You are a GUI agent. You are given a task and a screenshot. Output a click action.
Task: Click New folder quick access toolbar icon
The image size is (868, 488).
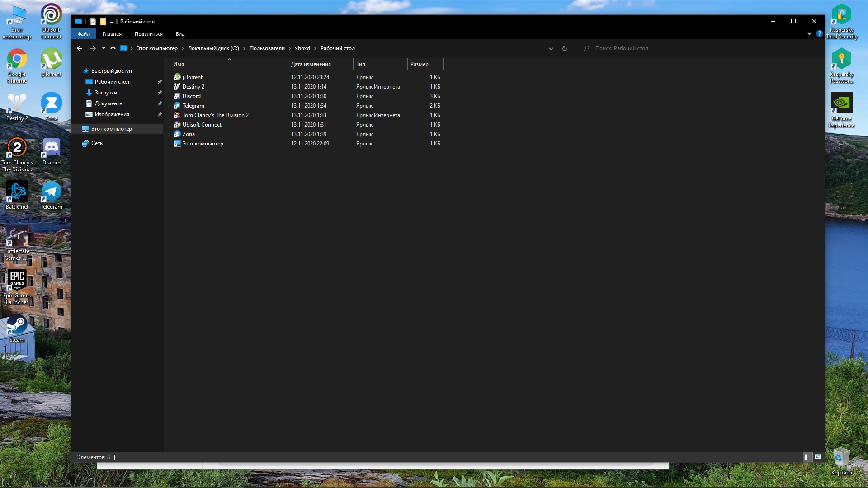pyautogui.click(x=103, y=21)
